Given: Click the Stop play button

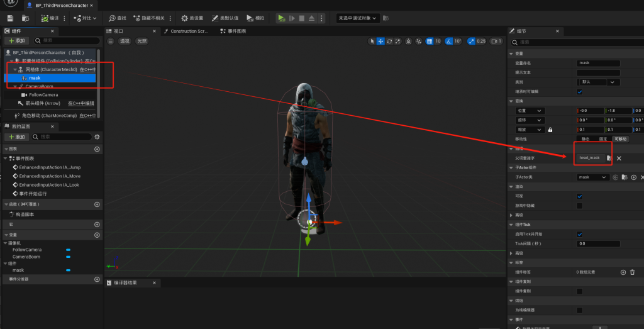Looking at the screenshot, I should 302,18.
